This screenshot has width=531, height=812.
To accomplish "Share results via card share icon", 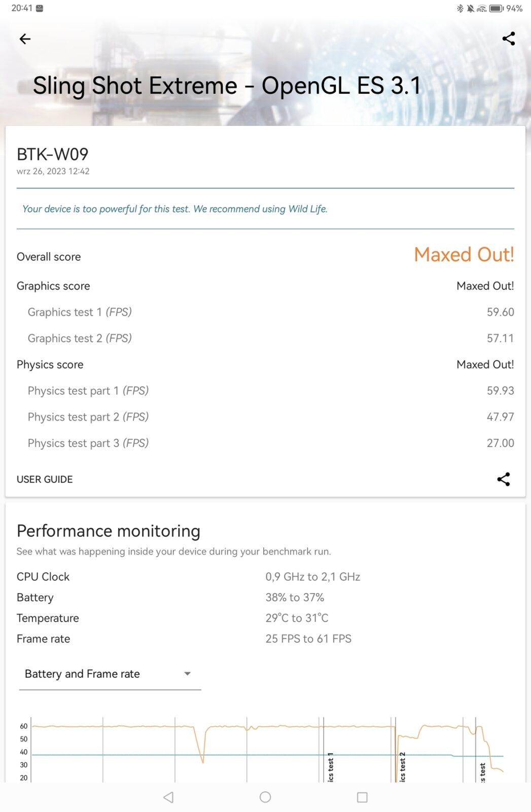I will point(503,479).
